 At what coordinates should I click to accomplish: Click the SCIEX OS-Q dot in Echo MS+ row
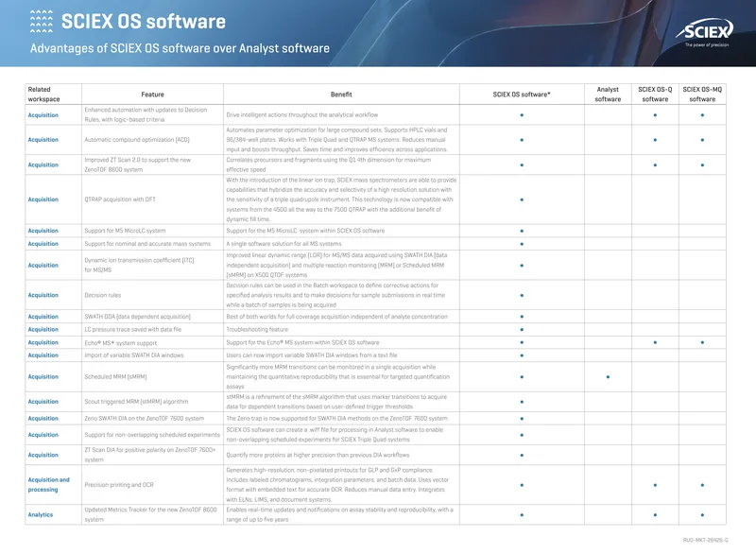click(x=655, y=342)
